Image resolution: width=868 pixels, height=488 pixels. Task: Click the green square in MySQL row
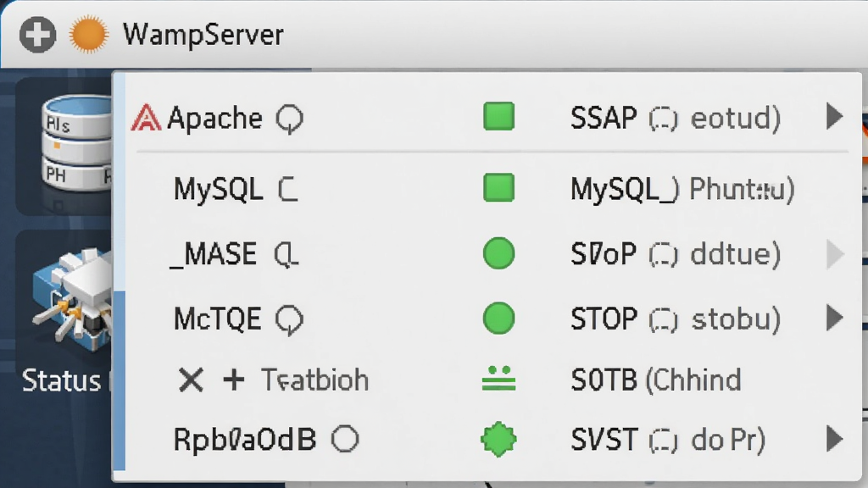click(x=498, y=187)
